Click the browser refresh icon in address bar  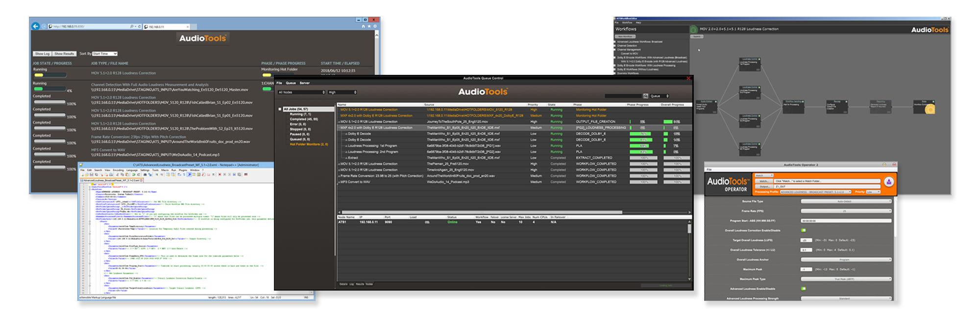(x=140, y=26)
